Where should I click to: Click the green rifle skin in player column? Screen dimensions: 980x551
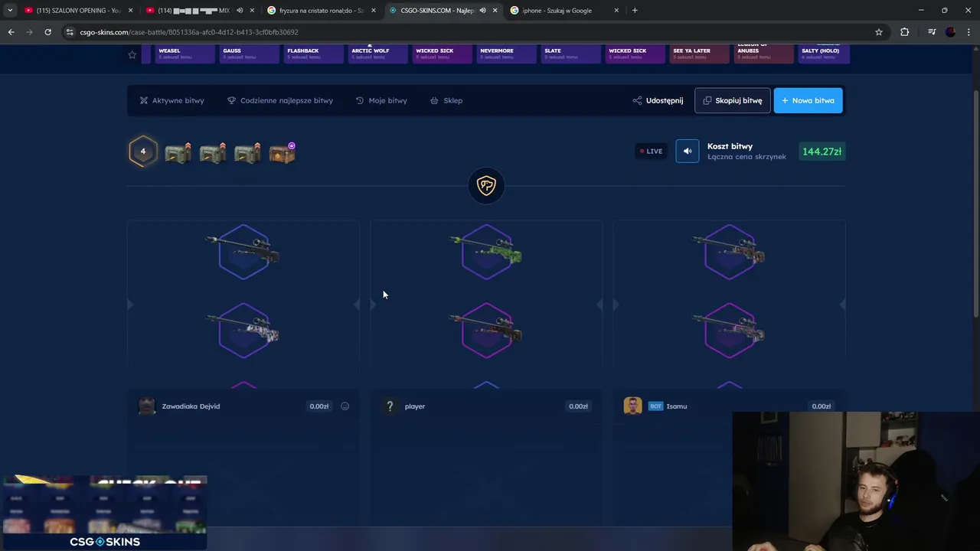(486, 251)
